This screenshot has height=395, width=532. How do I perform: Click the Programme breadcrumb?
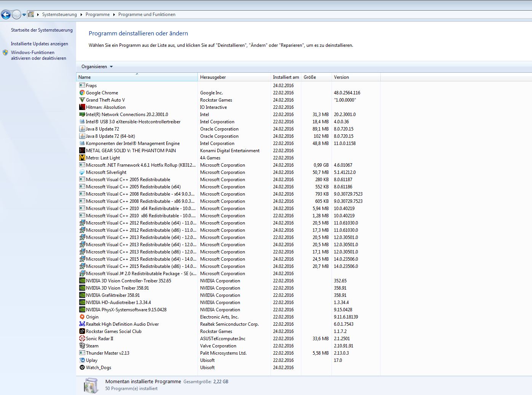[97, 14]
